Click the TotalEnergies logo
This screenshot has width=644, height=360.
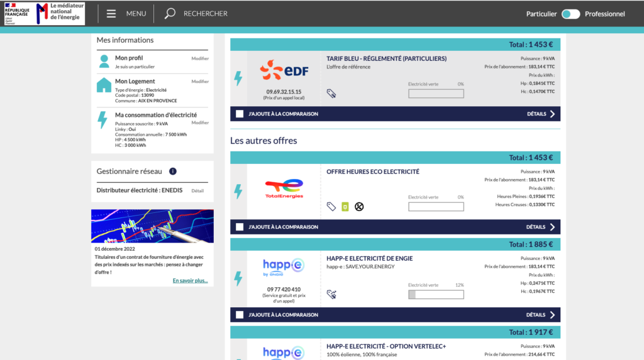(x=284, y=189)
